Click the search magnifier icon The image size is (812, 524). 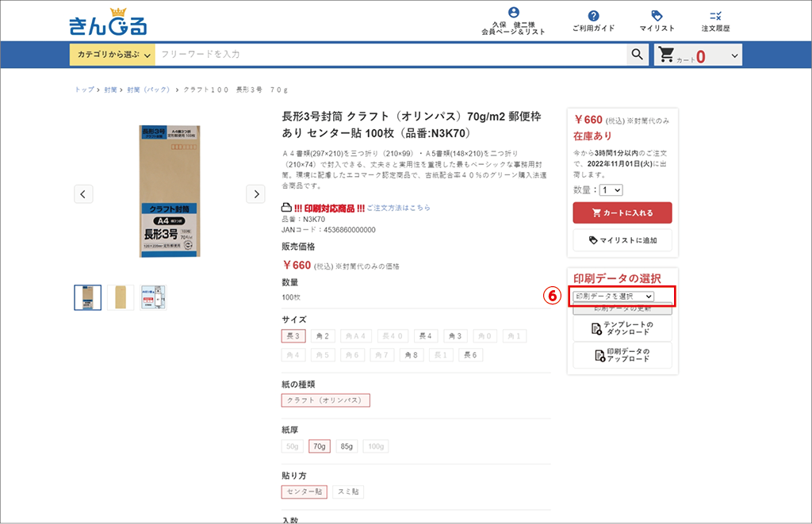637,55
